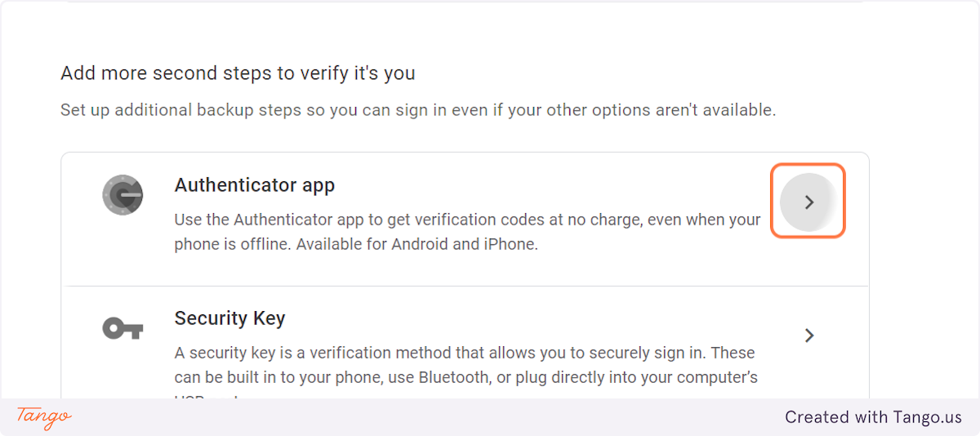This screenshot has width=980, height=436.
Task: Click the Google Authenticator app icon
Action: click(x=122, y=195)
